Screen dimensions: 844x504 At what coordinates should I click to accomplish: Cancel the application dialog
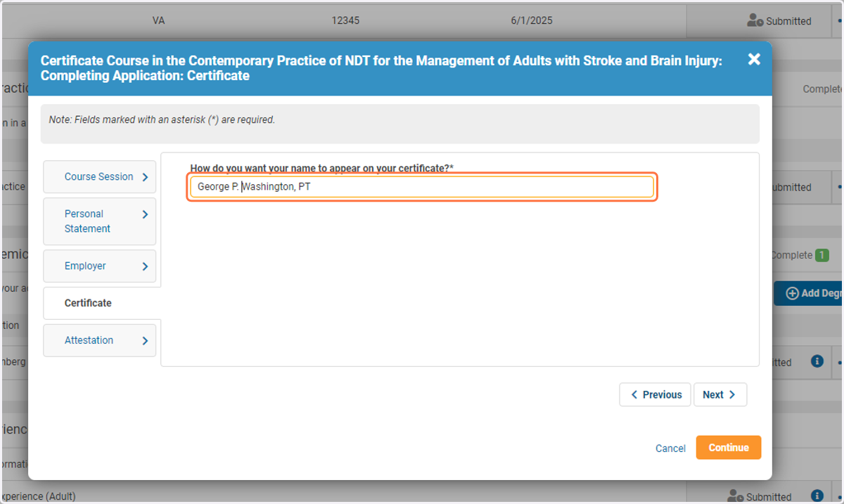(670, 448)
